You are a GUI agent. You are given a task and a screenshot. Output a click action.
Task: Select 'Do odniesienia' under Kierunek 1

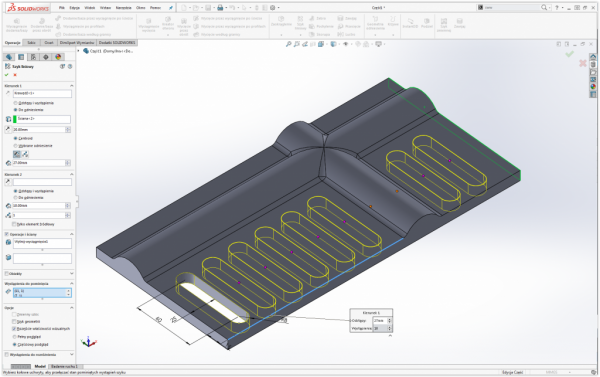coord(16,110)
